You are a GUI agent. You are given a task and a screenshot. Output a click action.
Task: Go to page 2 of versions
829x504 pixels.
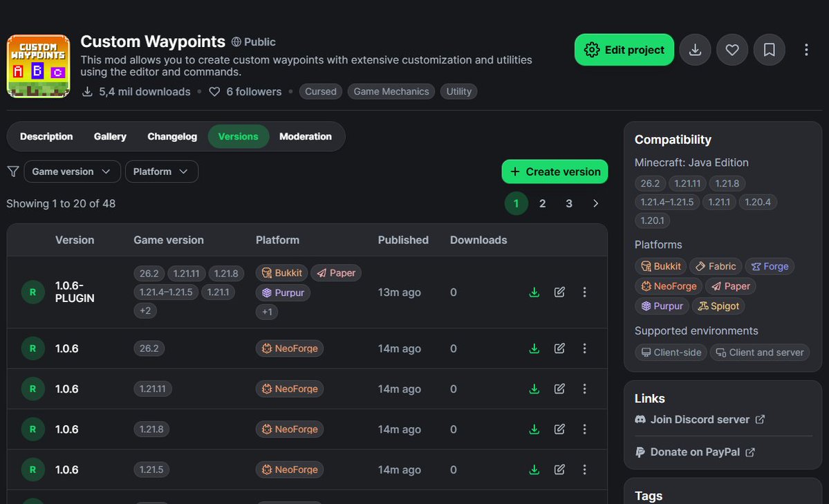543,204
